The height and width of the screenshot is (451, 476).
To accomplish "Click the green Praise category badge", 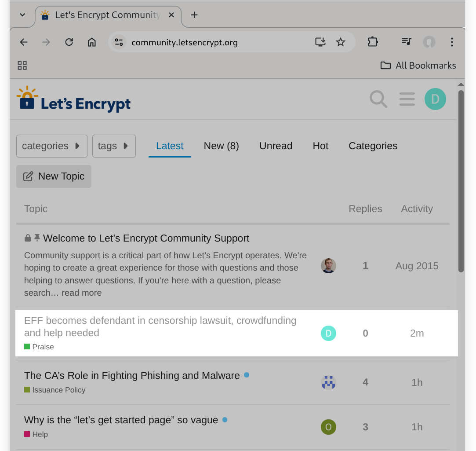I will tap(39, 347).
